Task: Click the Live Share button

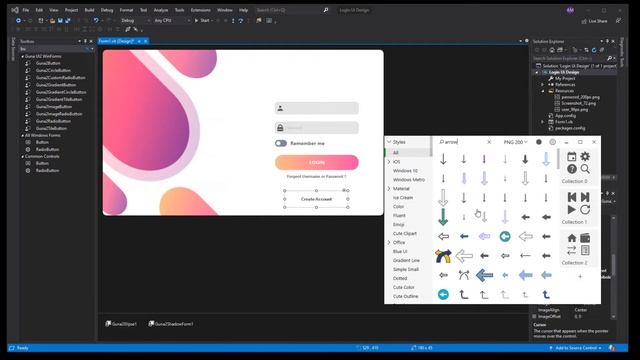Action: click(x=595, y=21)
